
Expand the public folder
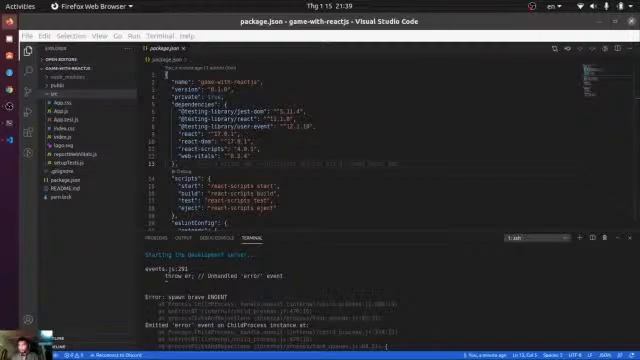(x=57, y=86)
